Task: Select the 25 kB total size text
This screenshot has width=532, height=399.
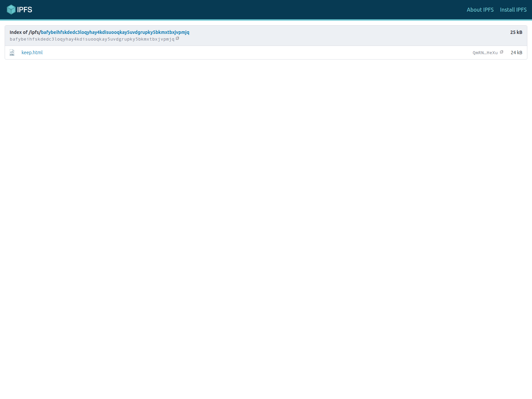Action: pos(516,32)
